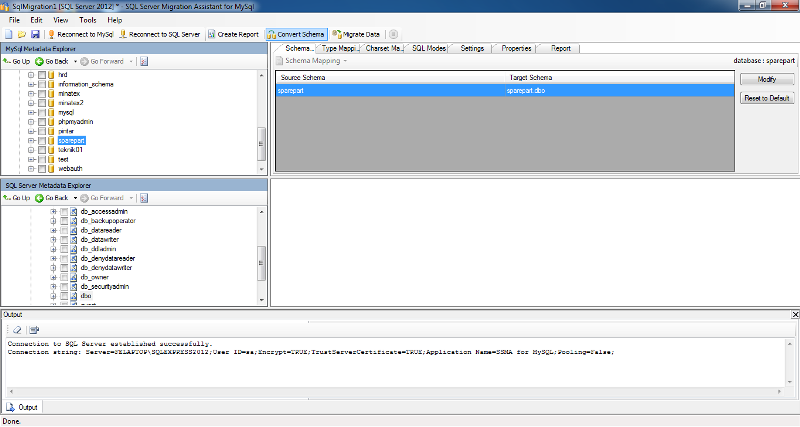Switch to the Type Mapping tab
Viewport: 800px width, 427px height.
coord(338,48)
